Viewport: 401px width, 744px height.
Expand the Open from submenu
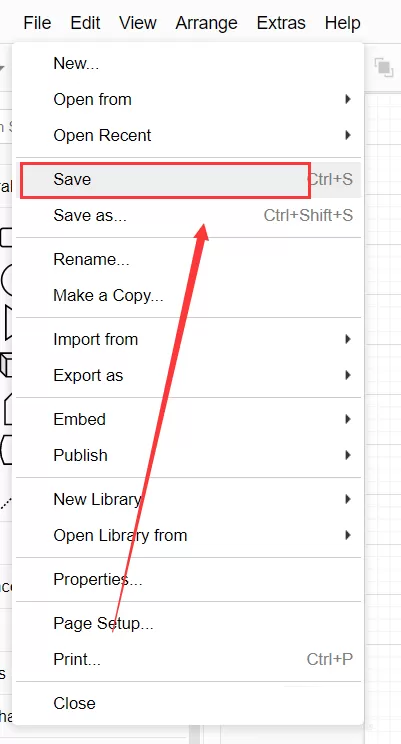click(188, 99)
